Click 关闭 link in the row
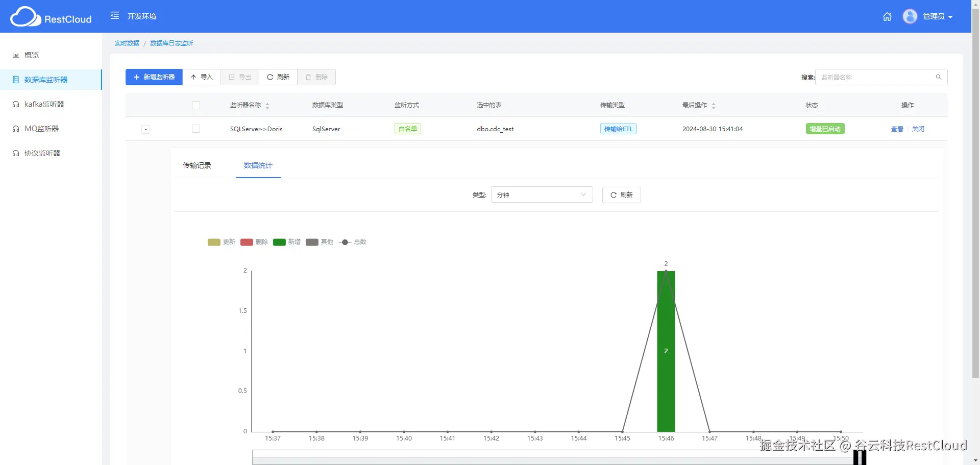This screenshot has height=465, width=980. tap(918, 129)
